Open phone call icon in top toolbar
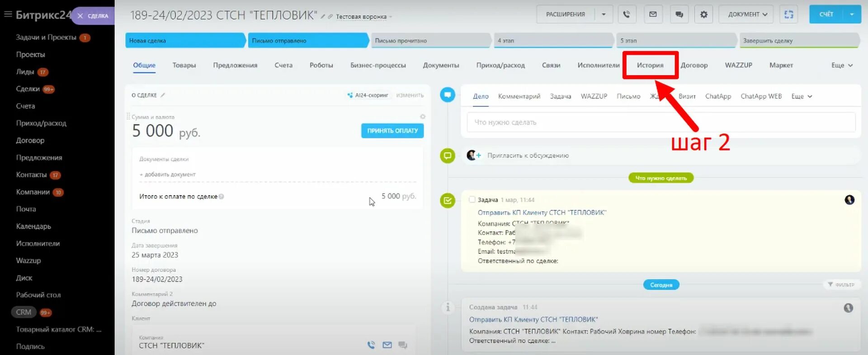868x355 pixels. (626, 14)
